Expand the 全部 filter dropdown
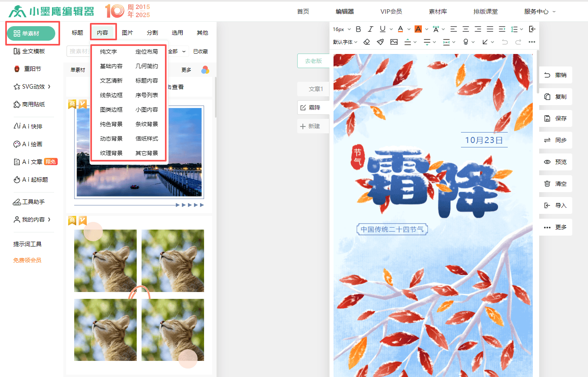588x377 pixels. 177,51
